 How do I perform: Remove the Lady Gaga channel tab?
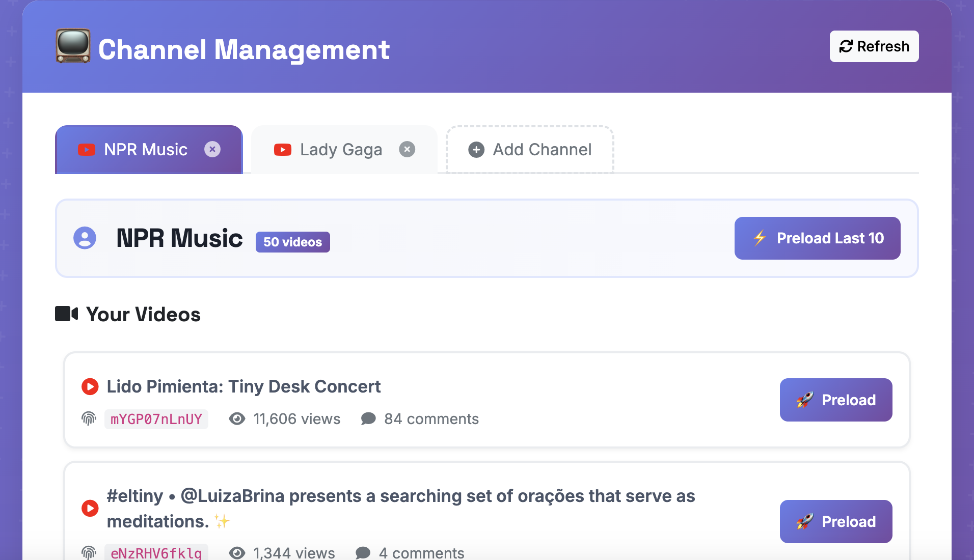tap(407, 149)
